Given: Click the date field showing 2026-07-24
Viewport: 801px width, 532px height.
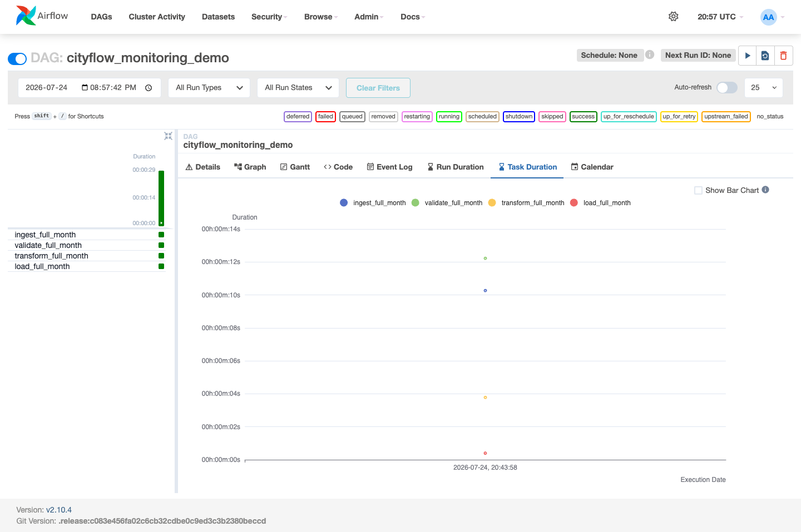Looking at the screenshot, I should click(90, 88).
